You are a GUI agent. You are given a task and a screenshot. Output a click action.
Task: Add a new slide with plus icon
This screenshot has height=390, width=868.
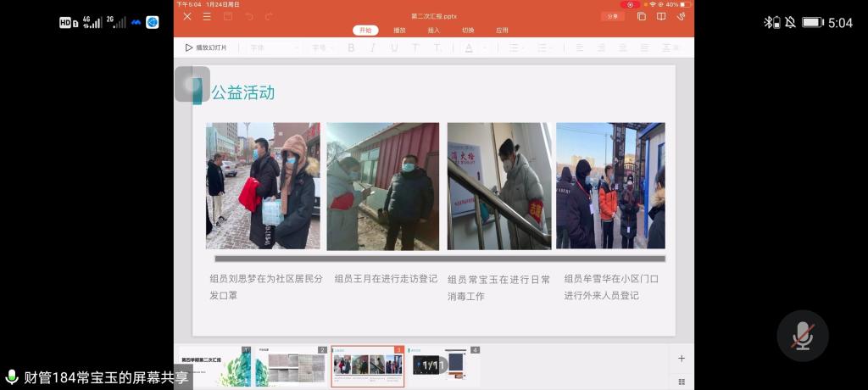click(x=682, y=359)
